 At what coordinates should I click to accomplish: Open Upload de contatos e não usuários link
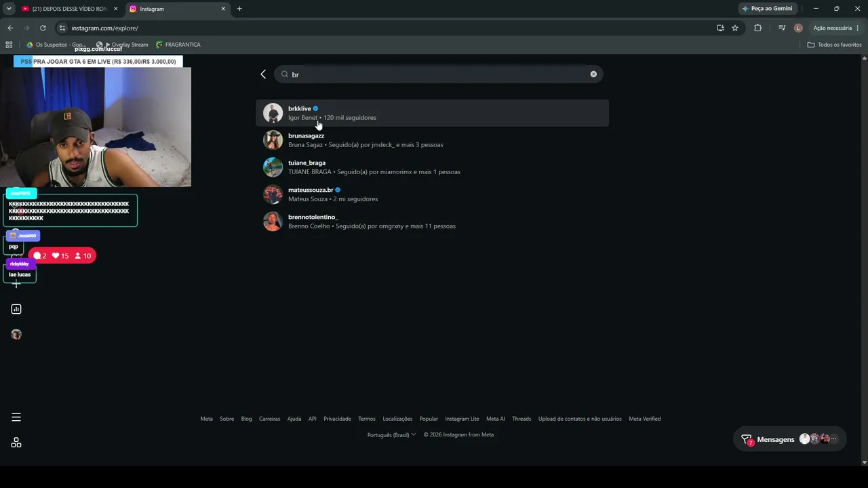point(580,419)
